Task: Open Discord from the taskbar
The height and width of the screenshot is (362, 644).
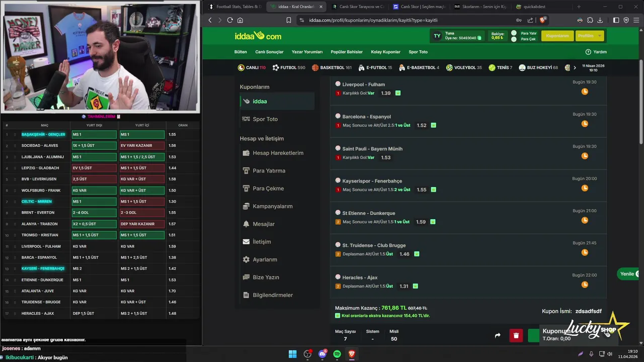Action: click(323, 354)
